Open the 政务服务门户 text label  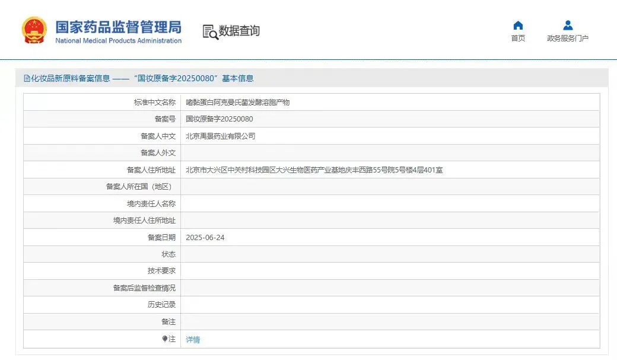point(568,39)
